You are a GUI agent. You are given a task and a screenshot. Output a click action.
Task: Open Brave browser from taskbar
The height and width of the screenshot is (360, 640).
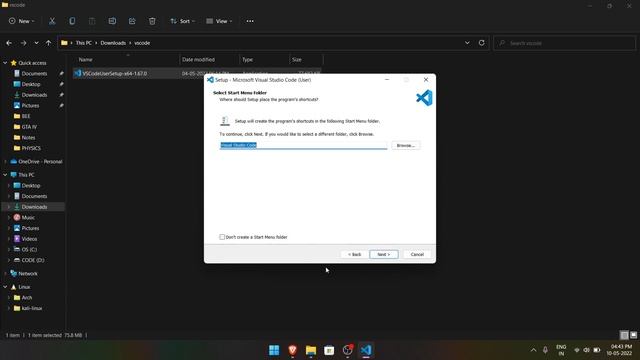292,350
